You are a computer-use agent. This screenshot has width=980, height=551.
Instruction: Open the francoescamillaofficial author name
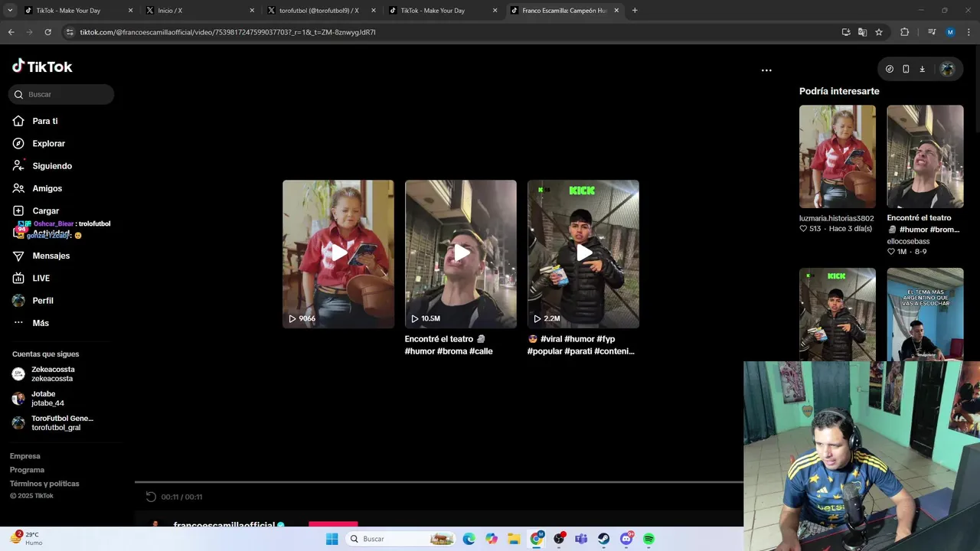(224, 525)
